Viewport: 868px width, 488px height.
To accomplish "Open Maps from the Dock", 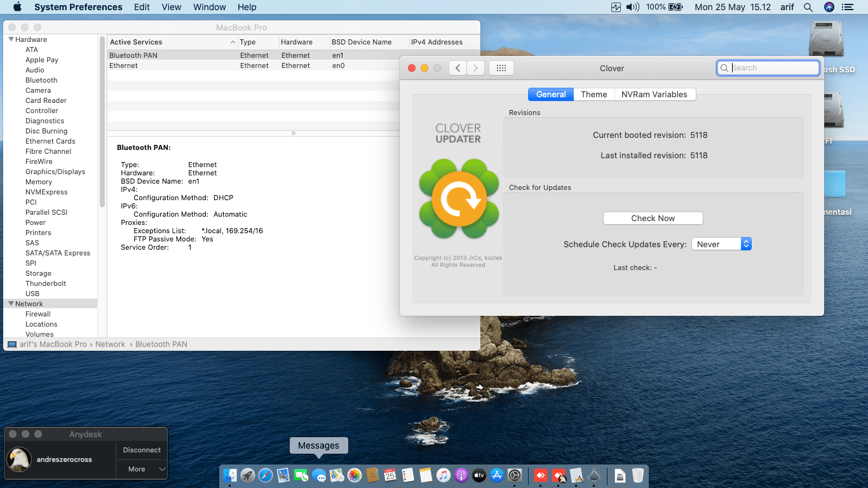I will [337, 475].
